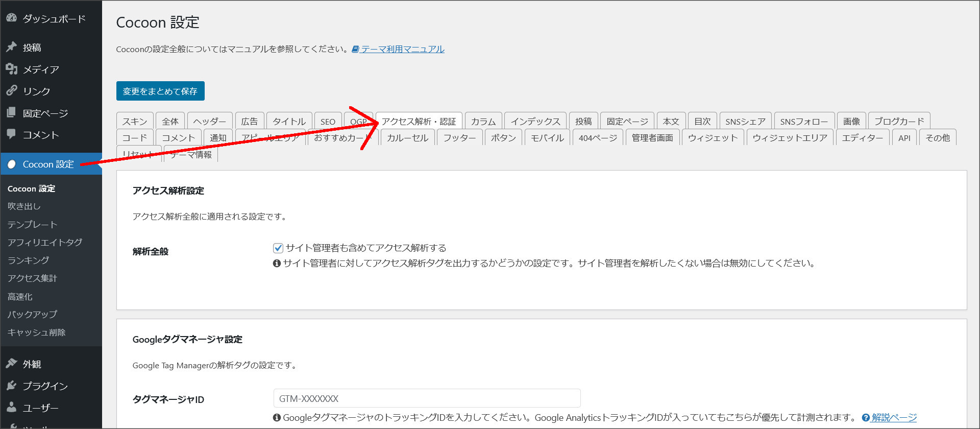Click the user icon for ユーザー
Screen dimensions: 980x429
(11, 407)
